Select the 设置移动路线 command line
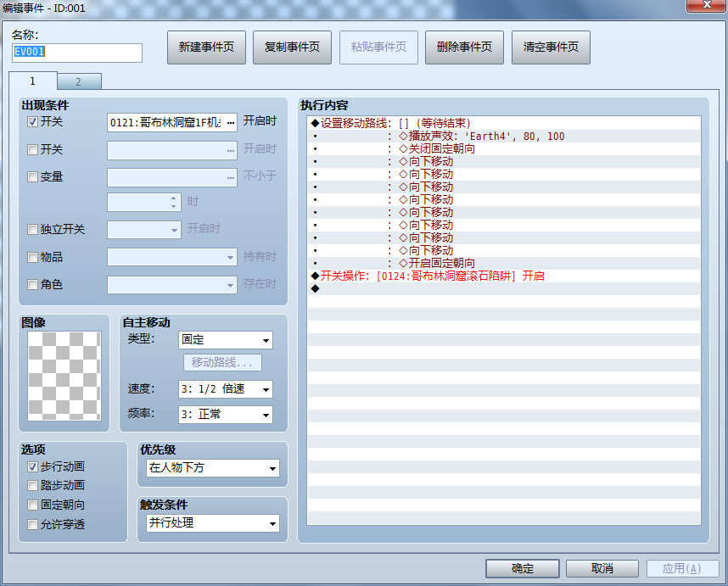 click(504, 123)
